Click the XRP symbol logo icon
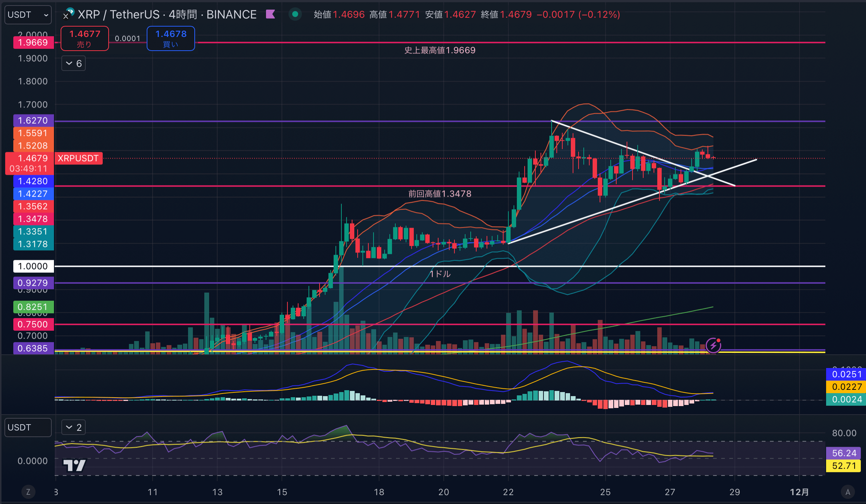This screenshot has height=504, width=866. pos(68,14)
